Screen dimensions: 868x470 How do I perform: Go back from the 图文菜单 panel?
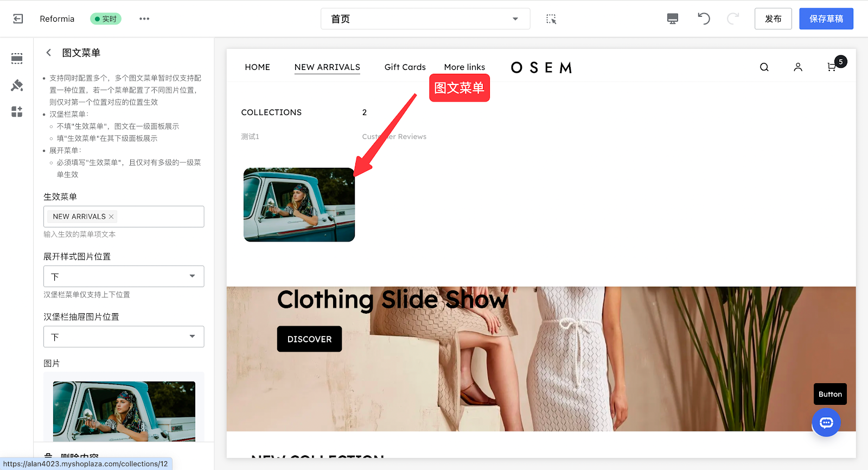point(49,53)
